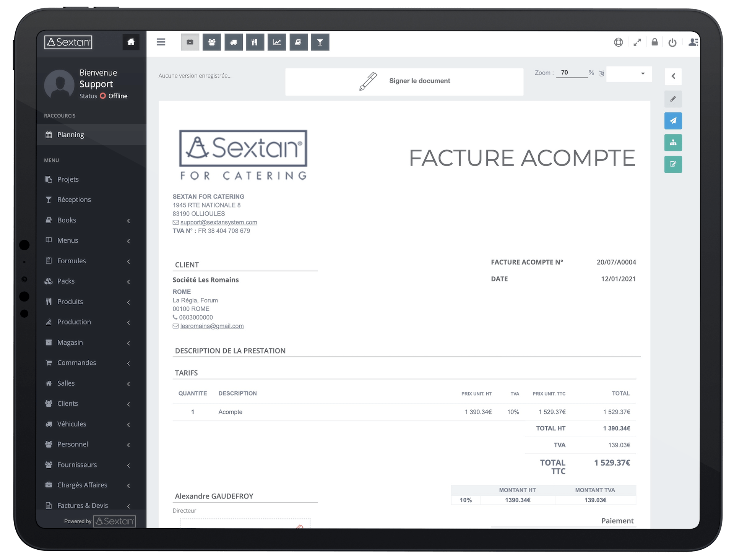Select the Véhicules truck icon in the top toolbar
Screen dimensions: 734x560
234,42
